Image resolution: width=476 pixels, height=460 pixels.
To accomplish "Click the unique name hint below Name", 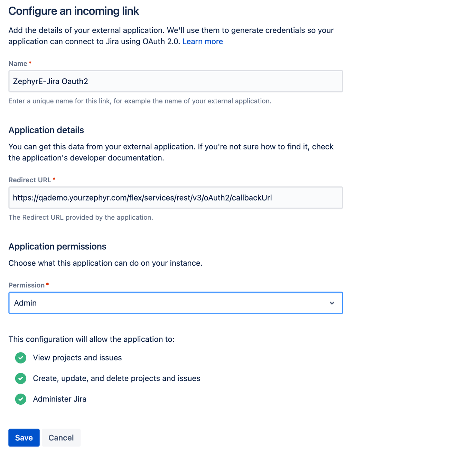I will [x=140, y=101].
